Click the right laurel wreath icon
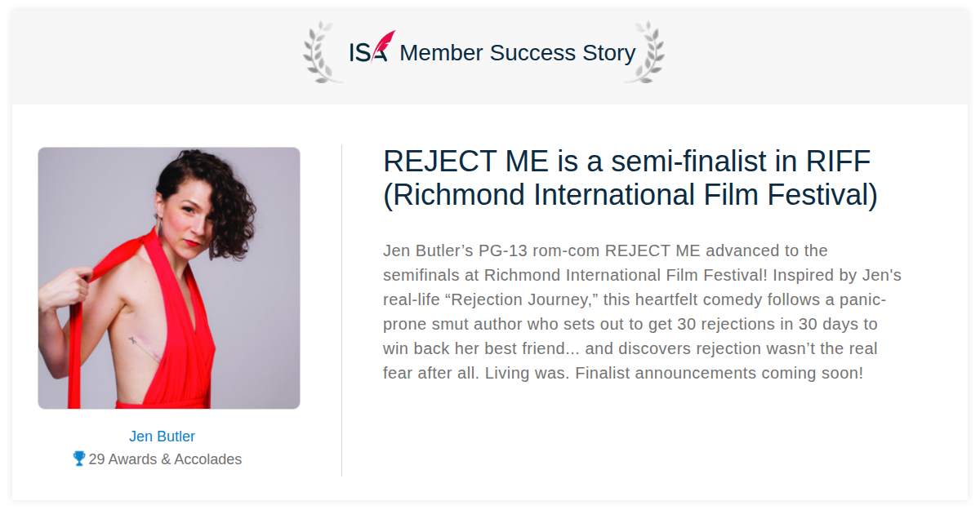 click(x=644, y=53)
